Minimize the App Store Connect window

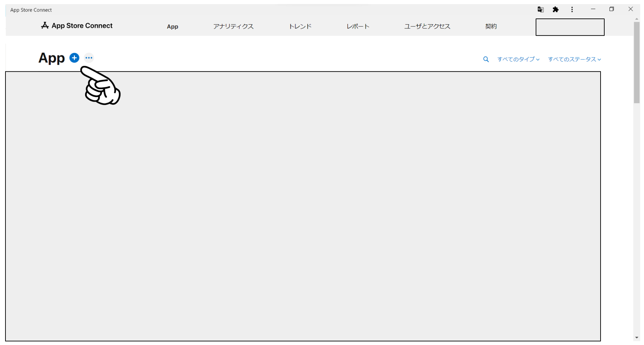point(593,9)
